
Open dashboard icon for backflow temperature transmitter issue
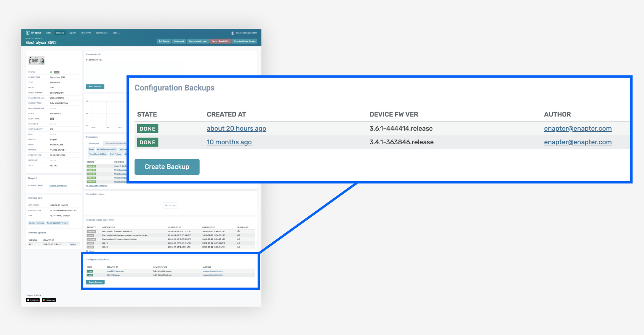click(239, 235)
